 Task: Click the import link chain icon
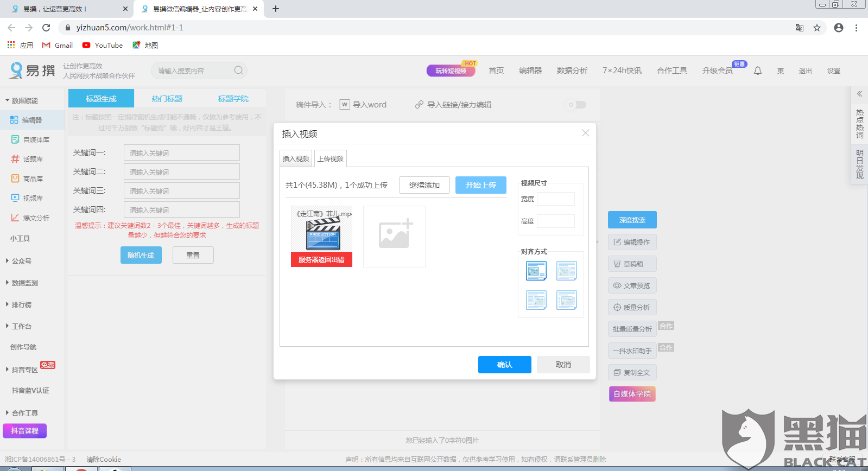[x=419, y=105]
